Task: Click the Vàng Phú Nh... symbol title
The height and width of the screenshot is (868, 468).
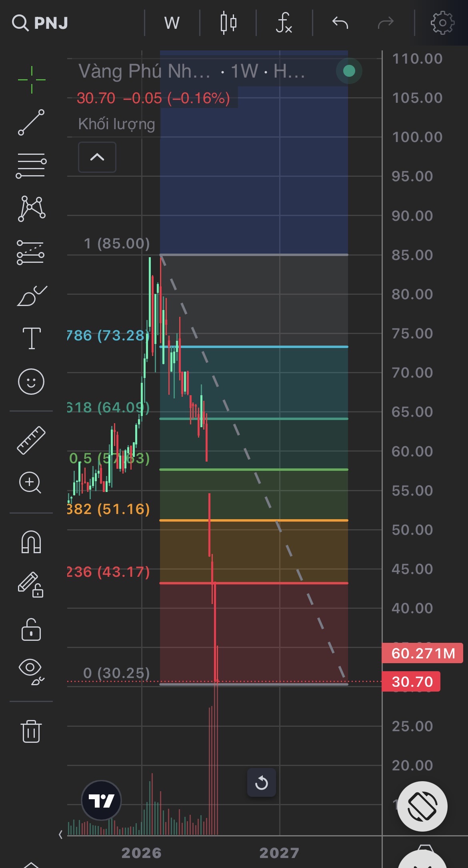Action: click(x=144, y=72)
